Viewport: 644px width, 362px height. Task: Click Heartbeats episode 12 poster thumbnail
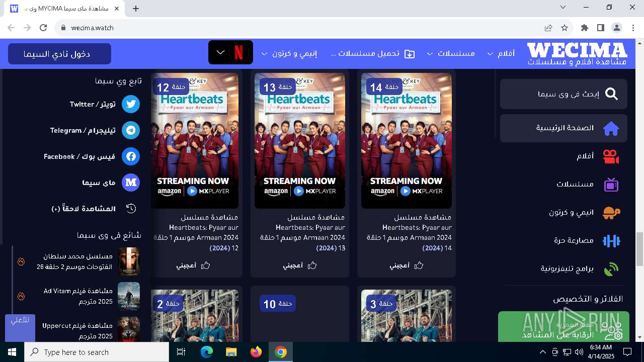195,141
